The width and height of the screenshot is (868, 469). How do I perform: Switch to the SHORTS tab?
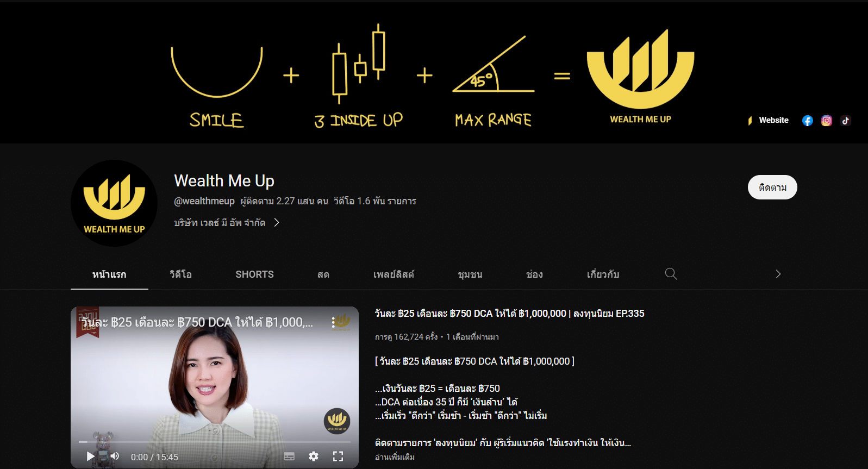pyautogui.click(x=254, y=274)
